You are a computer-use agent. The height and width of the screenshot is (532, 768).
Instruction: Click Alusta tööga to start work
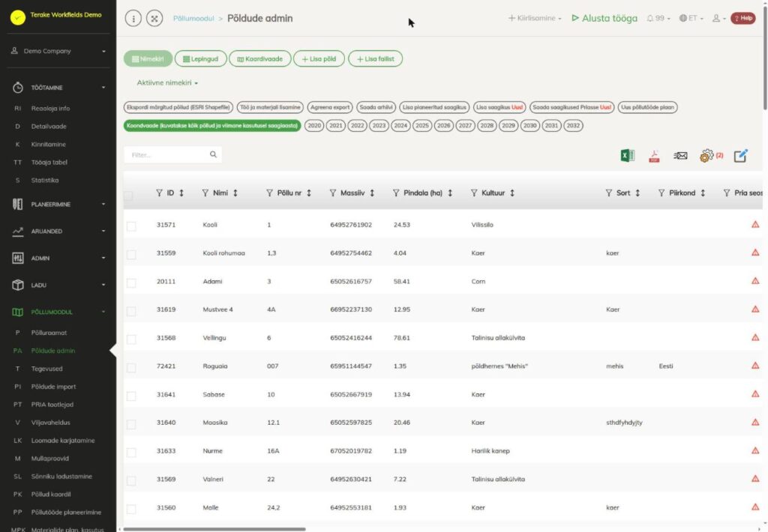pyautogui.click(x=605, y=18)
